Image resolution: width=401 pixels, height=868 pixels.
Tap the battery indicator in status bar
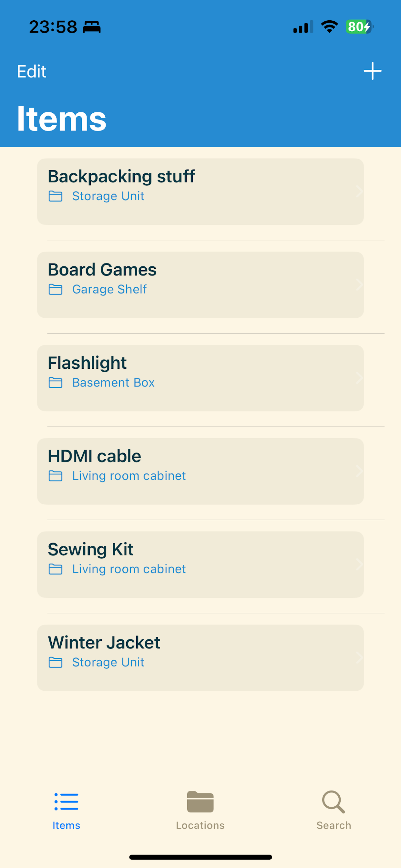pyautogui.click(x=359, y=26)
